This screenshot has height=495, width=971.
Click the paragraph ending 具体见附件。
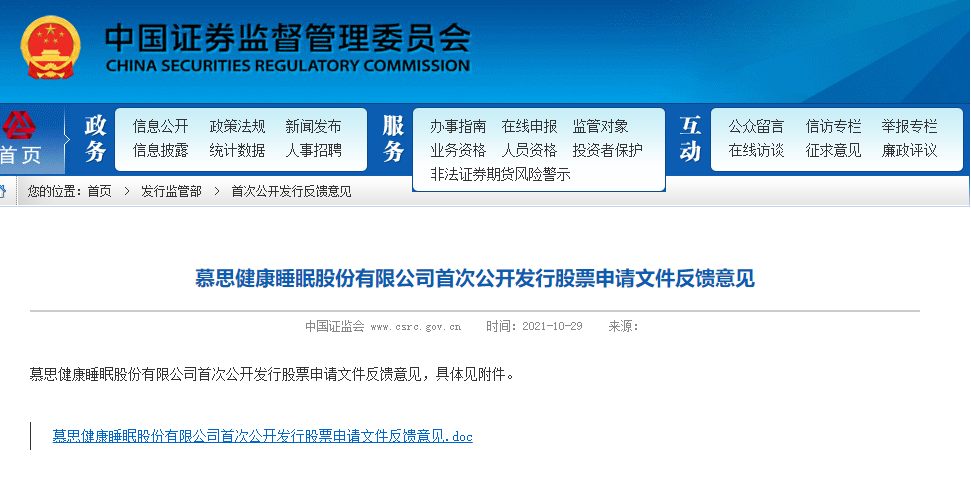click(x=272, y=375)
